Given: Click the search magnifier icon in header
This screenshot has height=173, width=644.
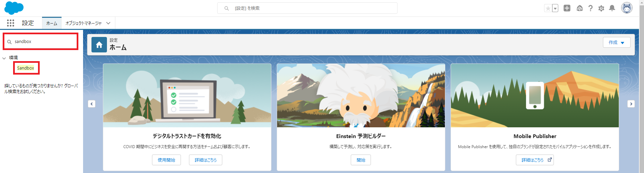Looking at the screenshot, I should point(227,8).
